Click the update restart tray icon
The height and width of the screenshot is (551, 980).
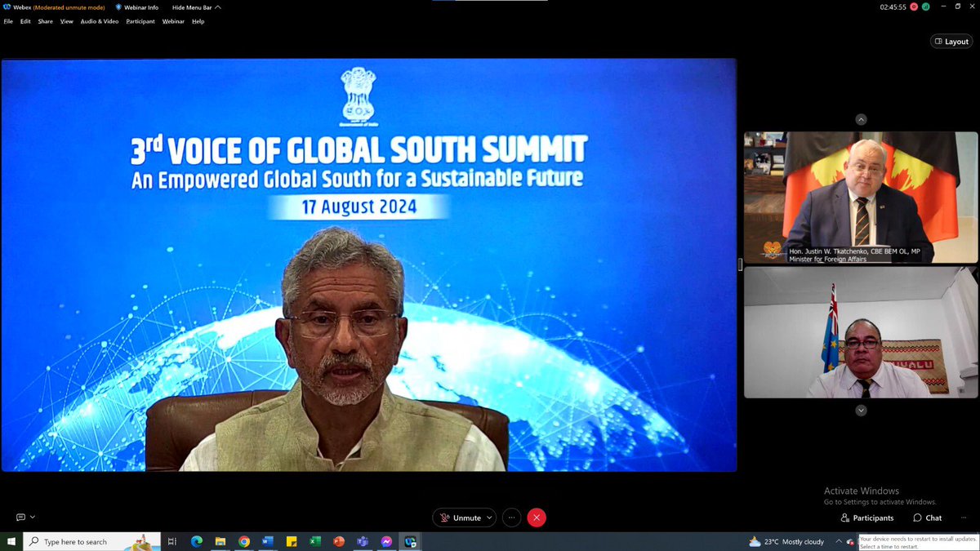(x=851, y=541)
